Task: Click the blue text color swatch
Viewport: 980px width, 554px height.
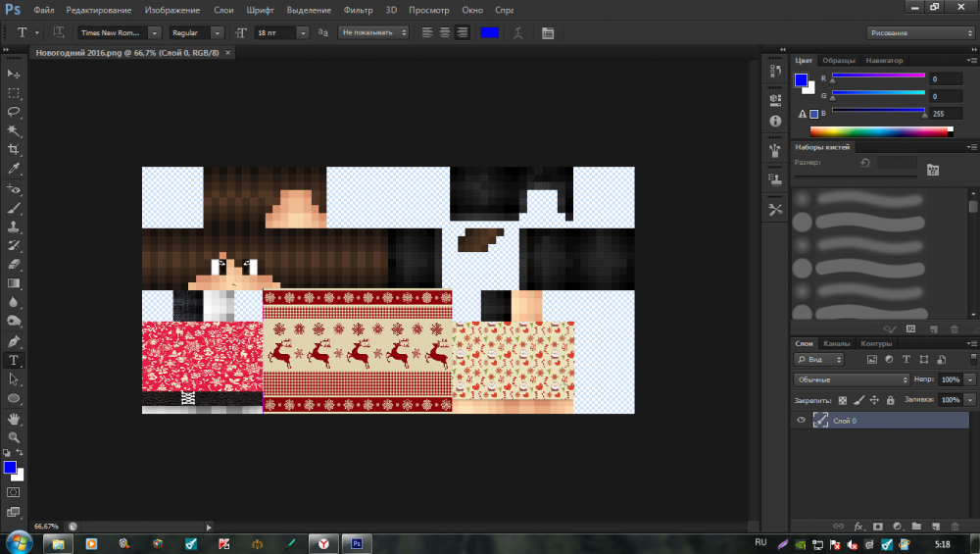Action: pos(490,32)
